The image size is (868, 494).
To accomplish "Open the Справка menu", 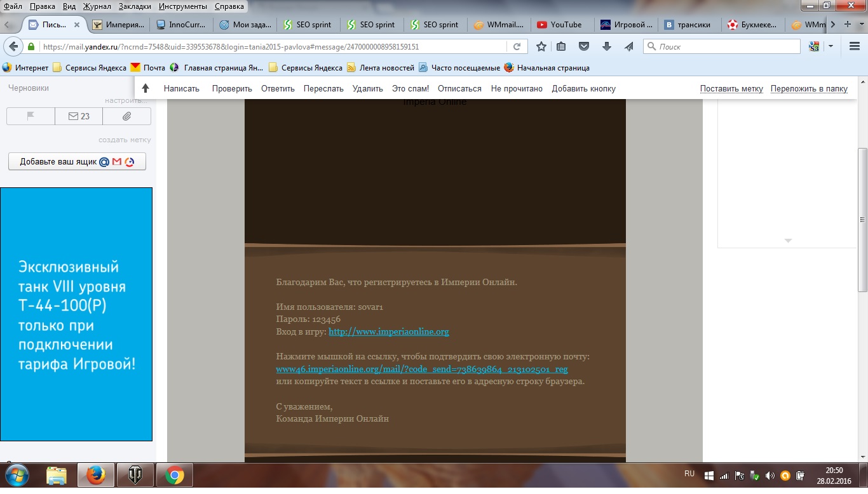I will click(229, 6).
